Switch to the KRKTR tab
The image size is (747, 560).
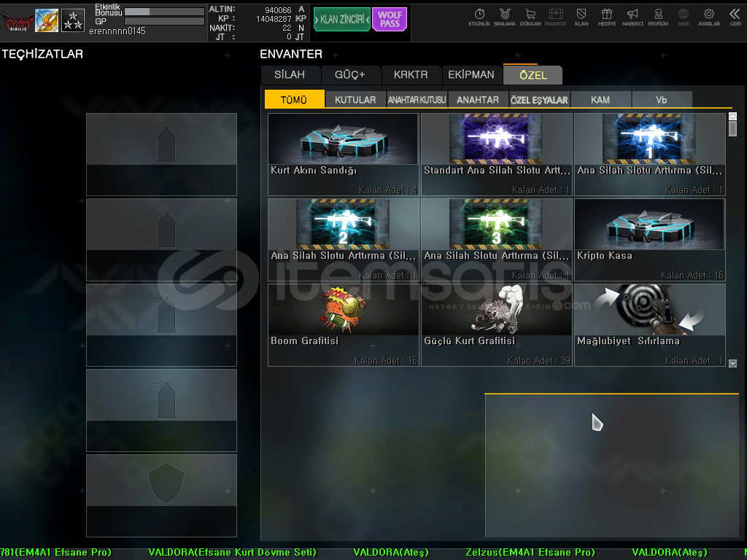tap(411, 75)
